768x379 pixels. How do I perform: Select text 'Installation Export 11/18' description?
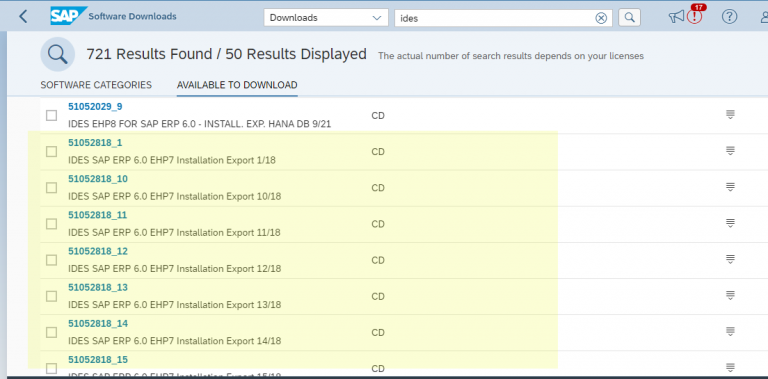(228, 233)
